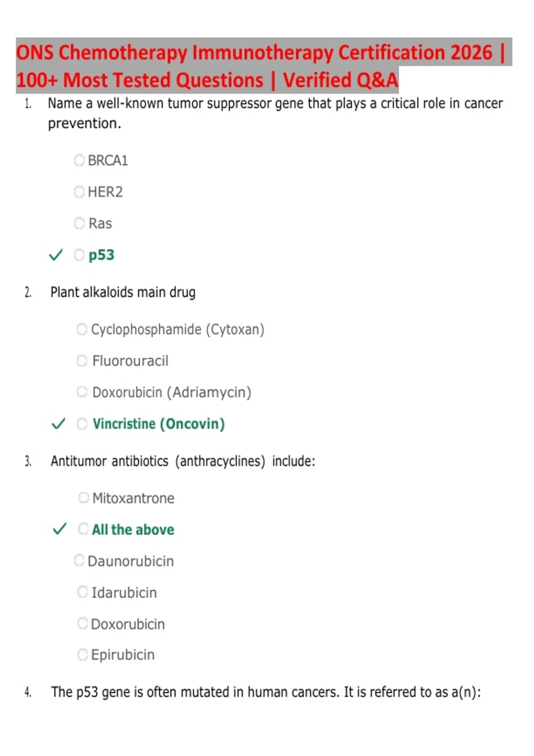Click the green checkmark beside p53
The width and height of the screenshot is (534, 756).
(56, 255)
